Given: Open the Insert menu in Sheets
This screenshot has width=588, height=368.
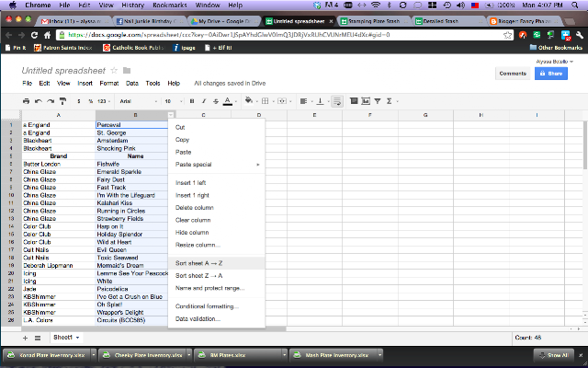Looking at the screenshot, I should 85,84.
